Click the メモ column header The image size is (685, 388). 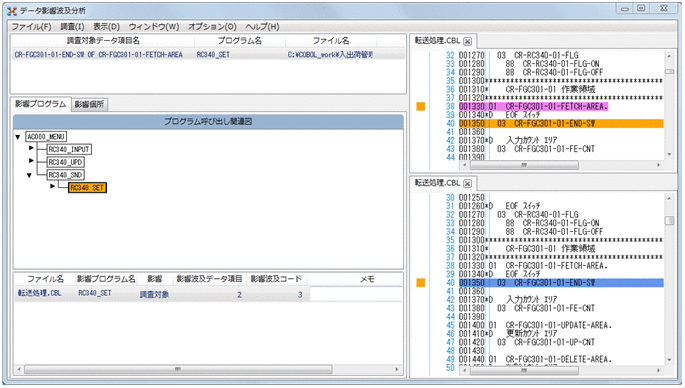[367, 279]
